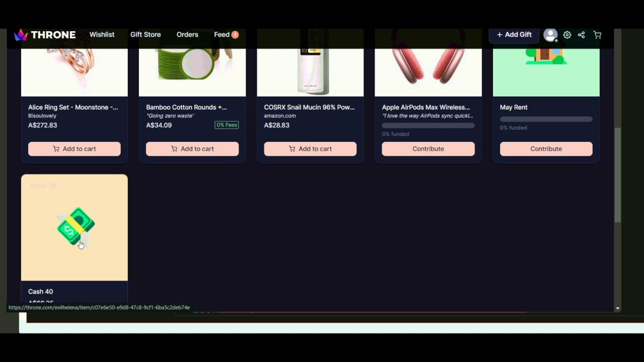Click the Cash 40 money icon
Viewport: 644px width, 362px height.
pyautogui.click(x=75, y=227)
